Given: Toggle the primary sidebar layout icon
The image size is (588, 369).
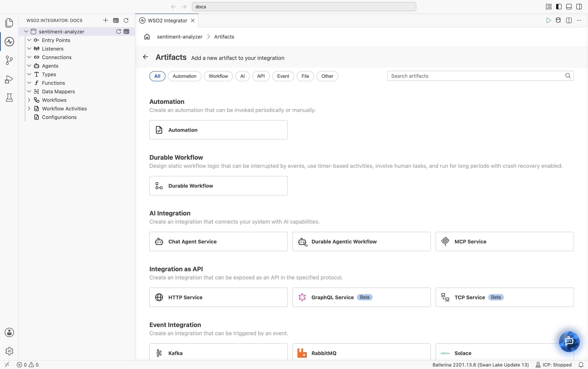Looking at the screenshot, I should pos(559,7).
